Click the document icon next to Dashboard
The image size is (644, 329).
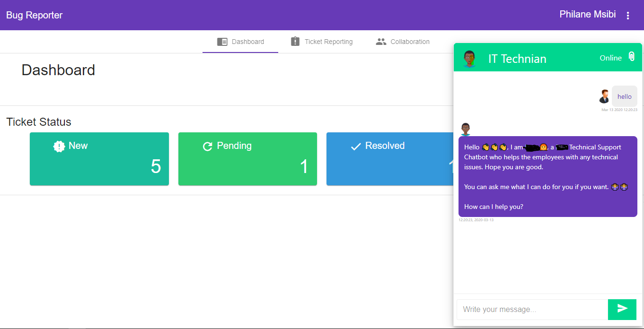pyautogui.click(x=222, y=41)
